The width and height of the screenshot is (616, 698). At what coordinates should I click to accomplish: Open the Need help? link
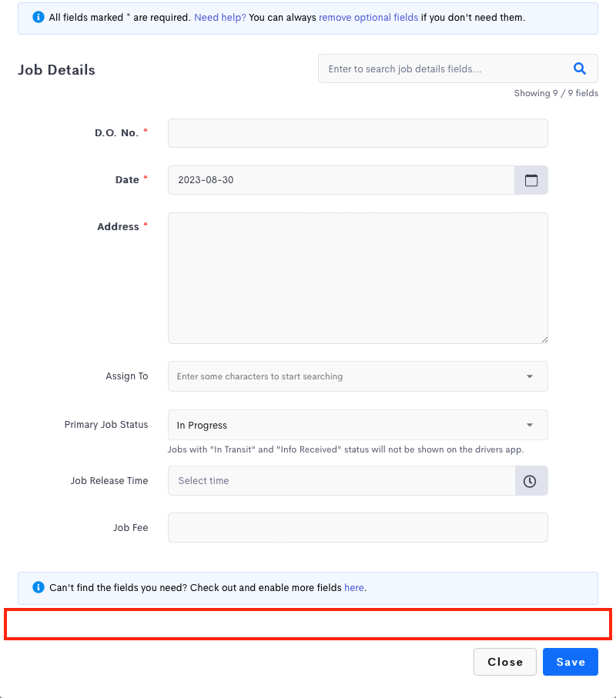pos(220,18)
